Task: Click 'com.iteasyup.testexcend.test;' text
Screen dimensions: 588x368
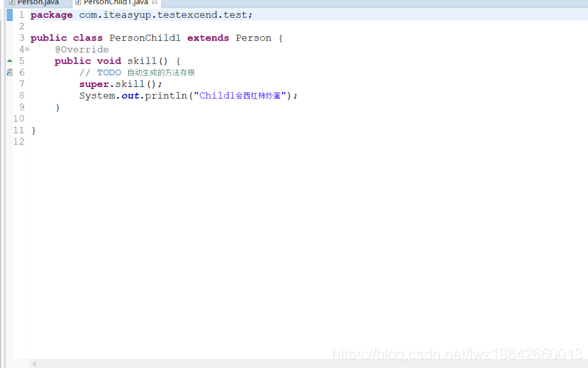Action: click(x=166, y=15)
